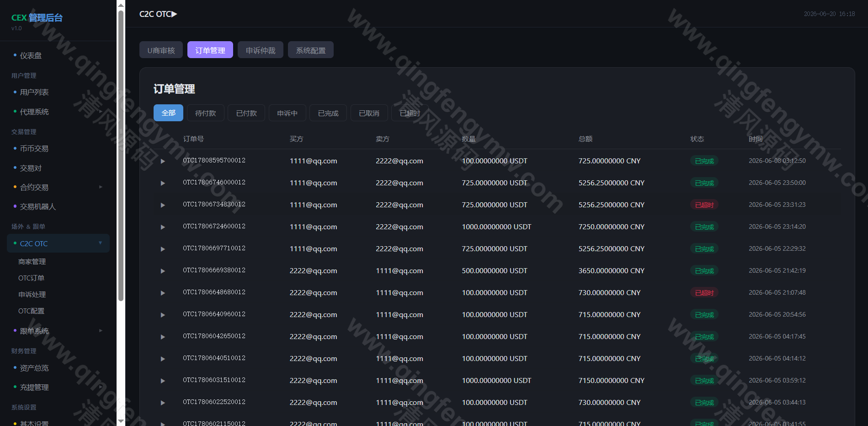Open 用户列表 in the sidebar
This screenshot has height=426, width=868.
pyautogui.click(x=58, y=92)
